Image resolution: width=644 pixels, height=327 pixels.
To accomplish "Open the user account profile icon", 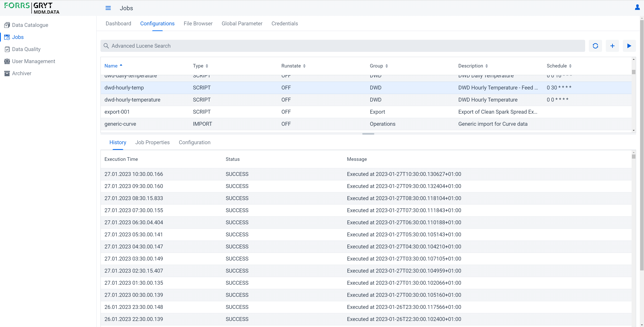I will pyautogui.click(x=637, y=7).
